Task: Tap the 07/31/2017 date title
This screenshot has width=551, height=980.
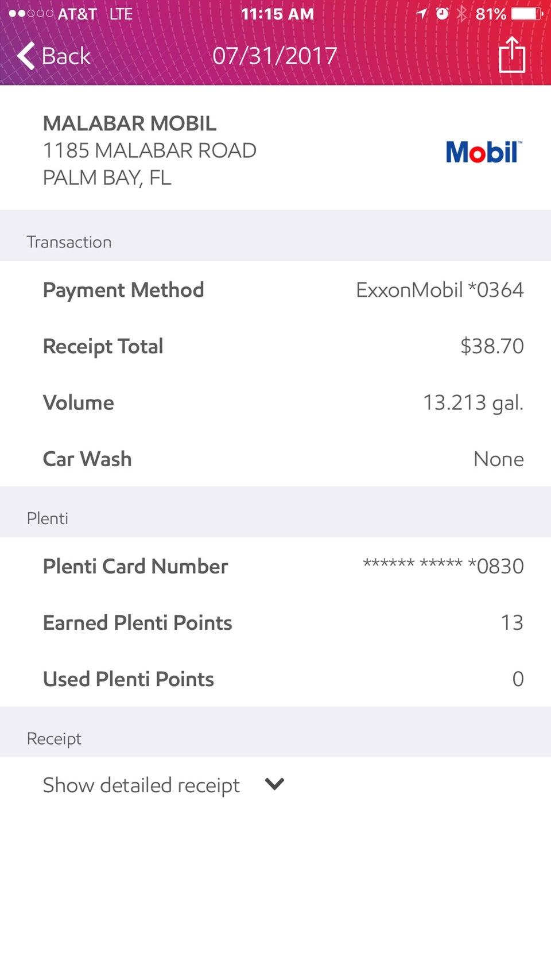Action: (x=275, y=56)
